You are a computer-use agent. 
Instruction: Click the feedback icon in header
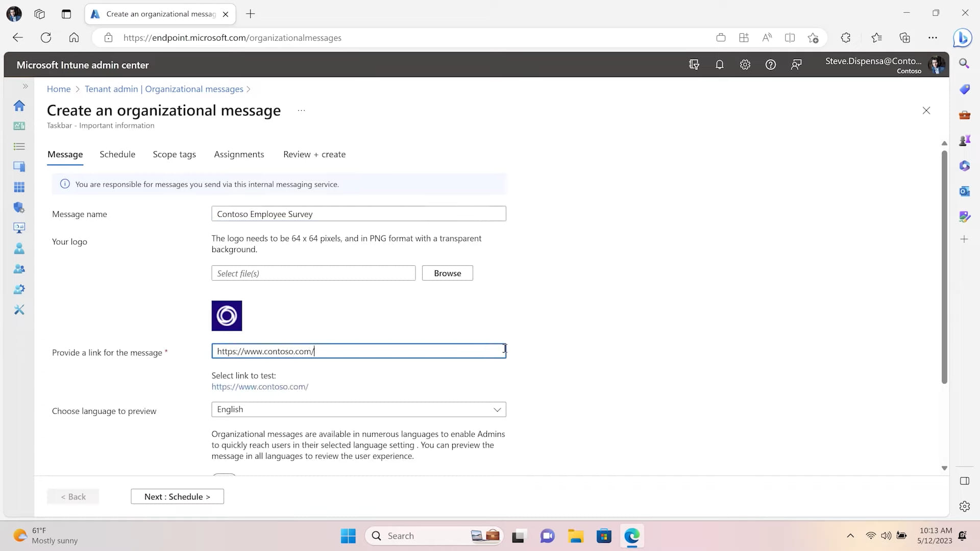[796, 65]
